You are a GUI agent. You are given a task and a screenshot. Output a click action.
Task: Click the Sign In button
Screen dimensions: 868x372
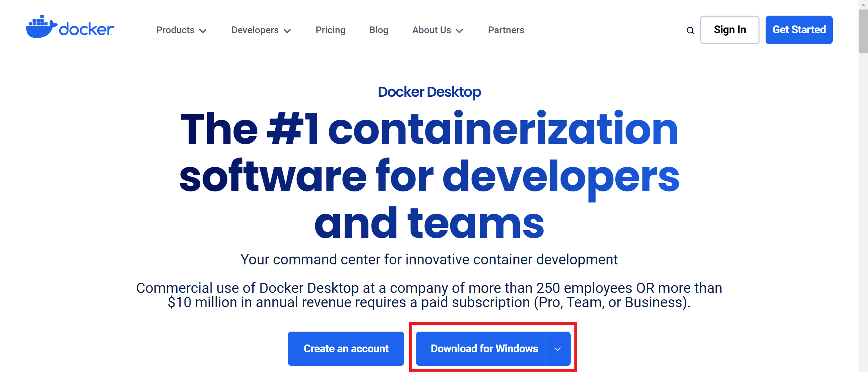[730, 30]
